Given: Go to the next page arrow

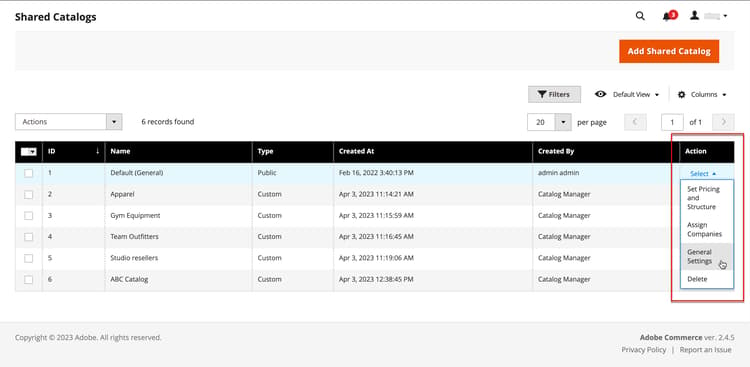Looking at the screenshot, I should [x=723, y=122].
